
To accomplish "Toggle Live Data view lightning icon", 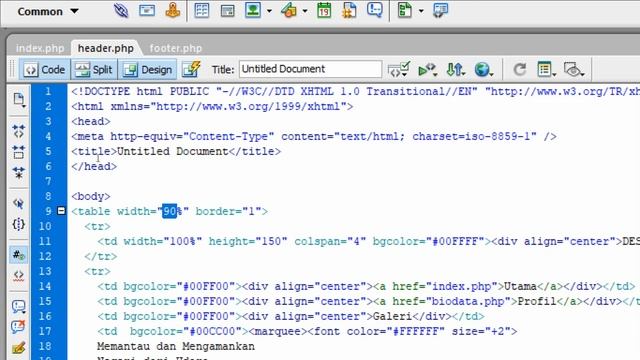I will point(191,69).
